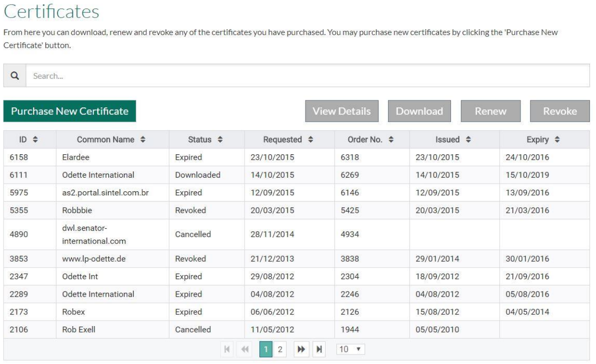This screenshot has width=596, height=364.
Task: Click as2.portal.sintel.com.br common name
Action: point(105,193)
